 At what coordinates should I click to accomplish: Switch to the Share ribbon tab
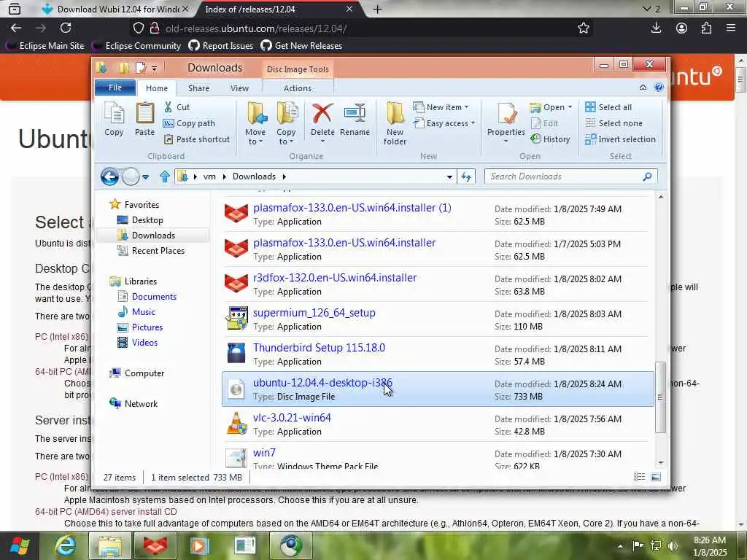point(198,88)
